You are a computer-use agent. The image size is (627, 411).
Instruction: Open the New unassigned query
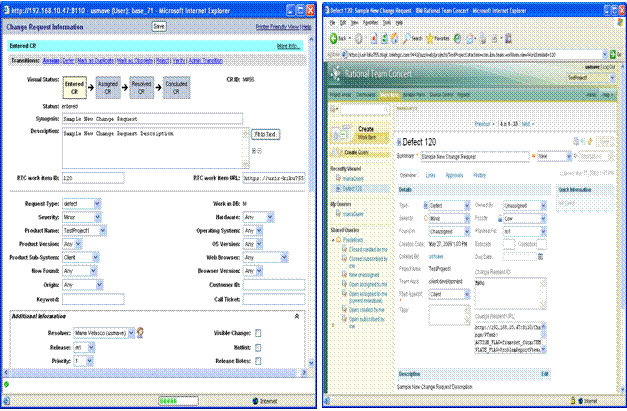click(x=364, y=275)
